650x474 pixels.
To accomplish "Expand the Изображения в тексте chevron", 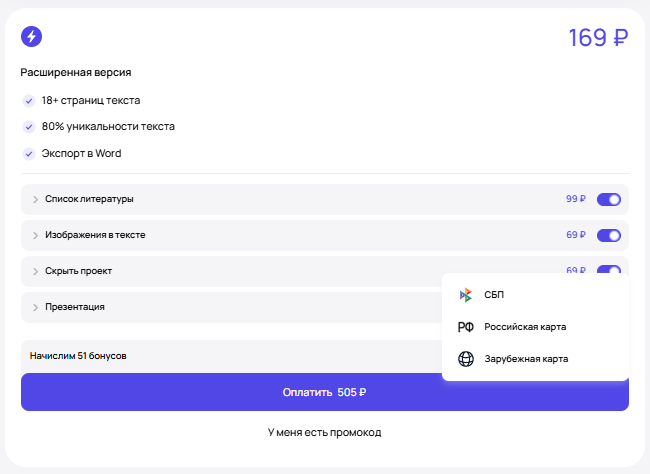I will [35, 235].
